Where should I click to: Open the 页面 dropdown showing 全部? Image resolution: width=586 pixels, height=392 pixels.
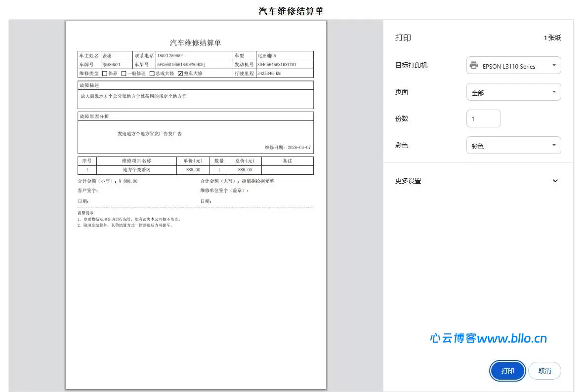[513, 92]
